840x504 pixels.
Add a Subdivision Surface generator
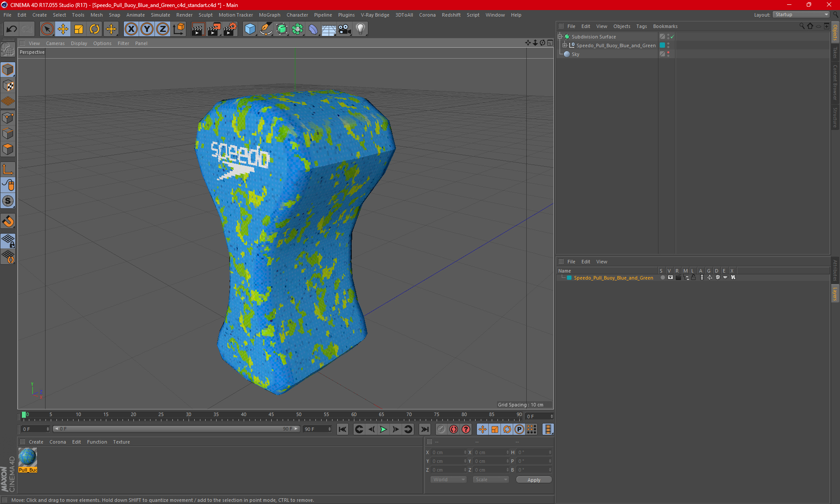point(282,29)
